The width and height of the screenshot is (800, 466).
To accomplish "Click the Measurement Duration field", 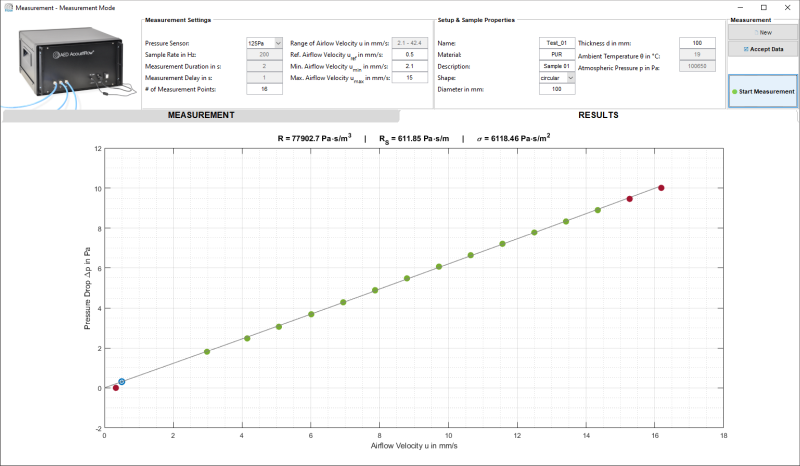I will click(x=264, y=66).
